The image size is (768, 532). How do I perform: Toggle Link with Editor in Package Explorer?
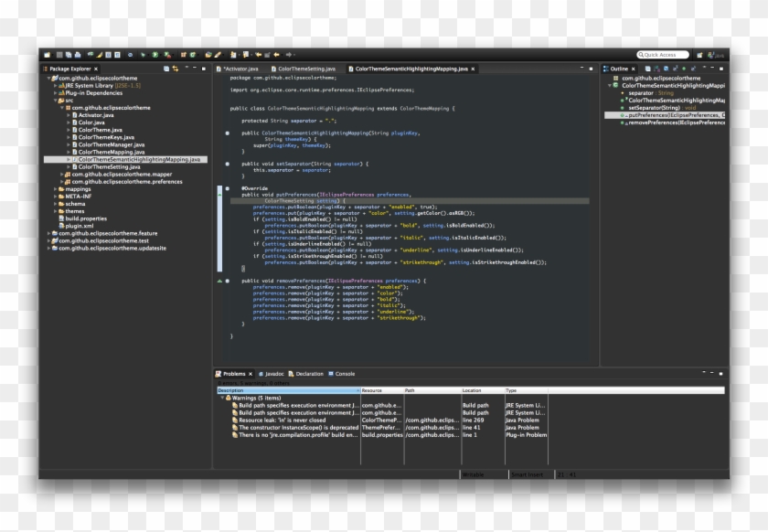pos(175,69)
